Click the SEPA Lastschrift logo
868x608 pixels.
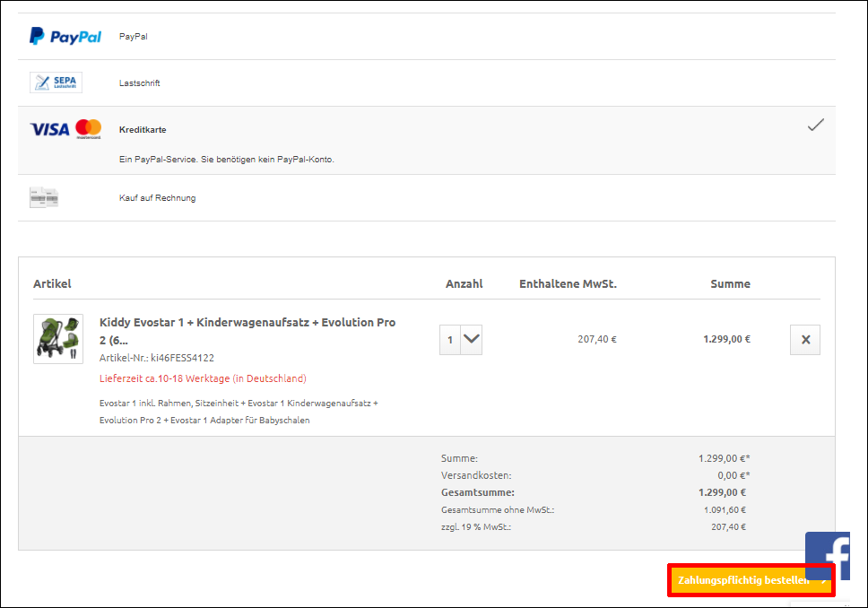click(x=56, y=83)
